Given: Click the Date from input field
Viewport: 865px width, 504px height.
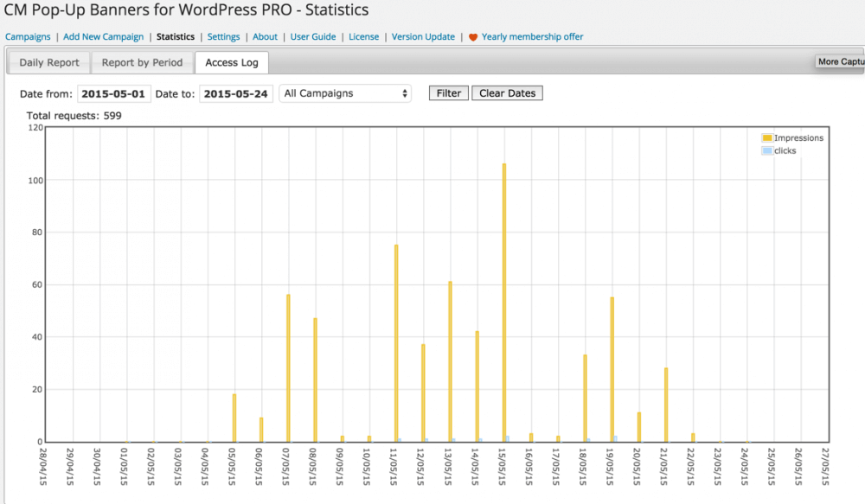Looking at the screenshot, I should coord(114,93).
